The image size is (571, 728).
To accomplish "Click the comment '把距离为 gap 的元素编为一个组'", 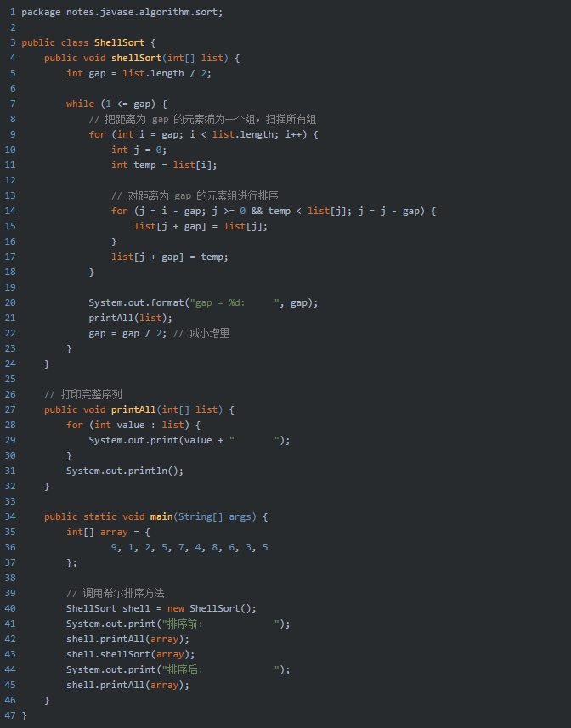I will 179,119.
